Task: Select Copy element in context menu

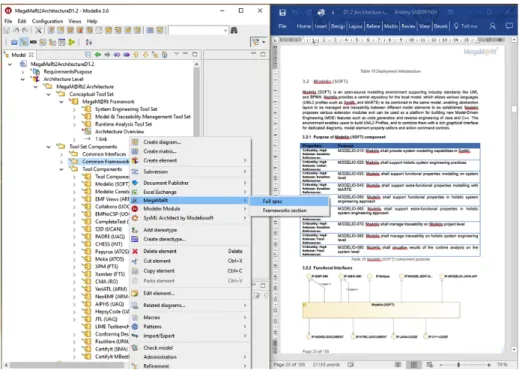Action: coord(191,271)
